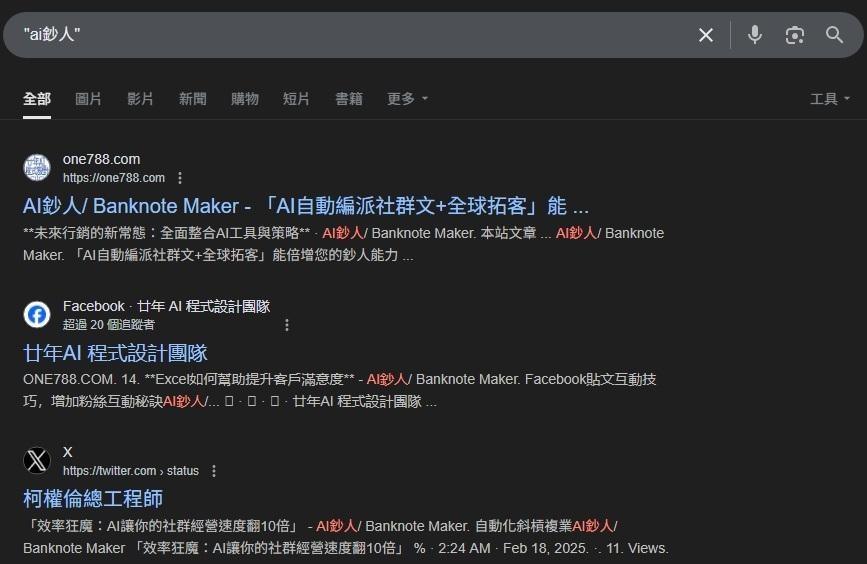The height and width of the screenshot is (564, 867).
Task: Switch to the 短片 tab
Action: click(296, 99)
